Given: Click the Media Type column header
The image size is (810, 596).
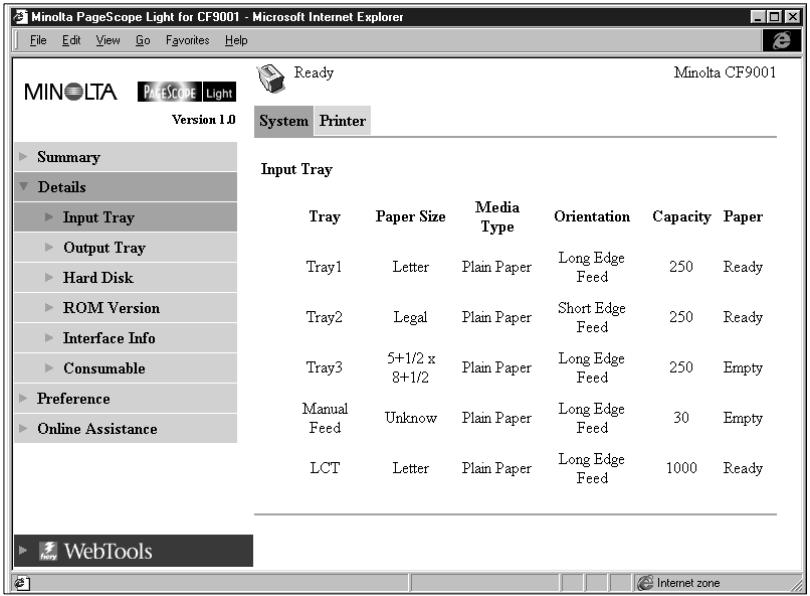Looking at the screenshot, I should click(497, 216).
